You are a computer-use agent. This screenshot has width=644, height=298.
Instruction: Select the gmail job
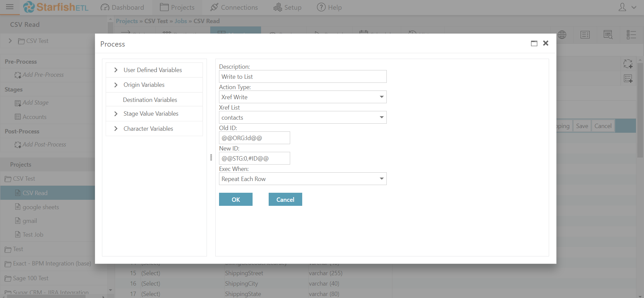[x=30, y=221]
